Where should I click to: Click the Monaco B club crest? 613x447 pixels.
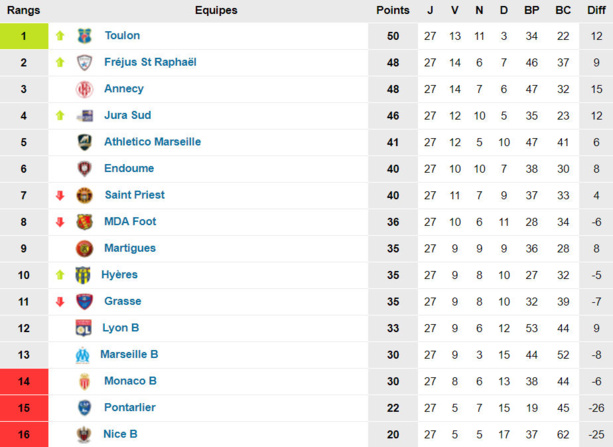[x=84, y=381]
